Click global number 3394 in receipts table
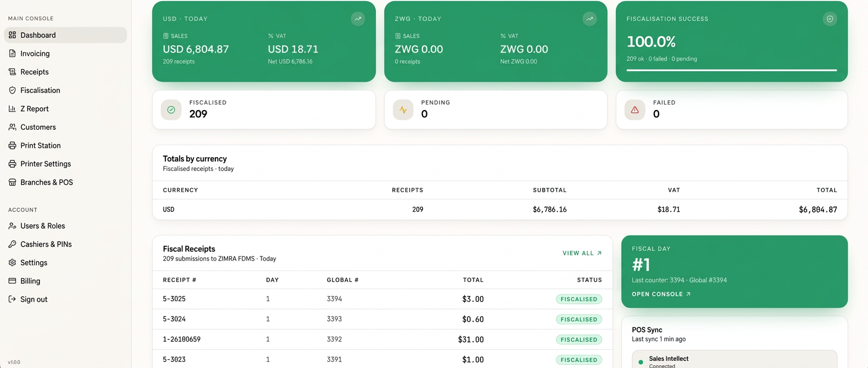This screenshot has width=868, height=368. (x=334, y=299)
